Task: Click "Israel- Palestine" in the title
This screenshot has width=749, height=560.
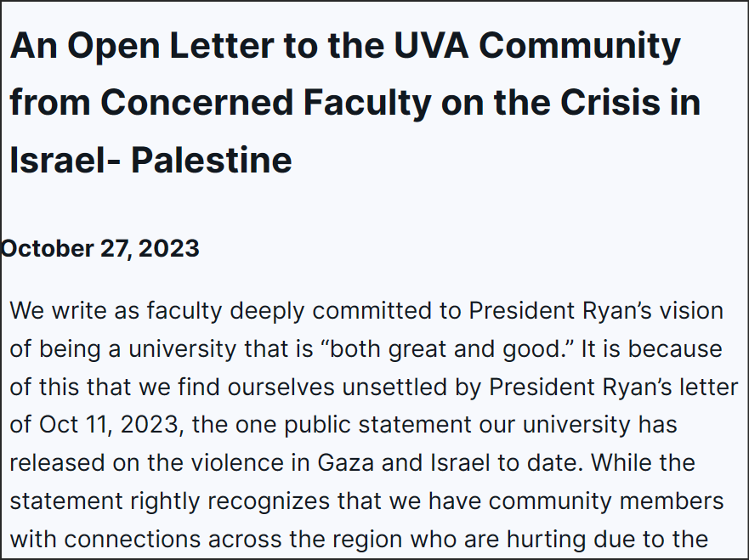Action: coord(150,160)
